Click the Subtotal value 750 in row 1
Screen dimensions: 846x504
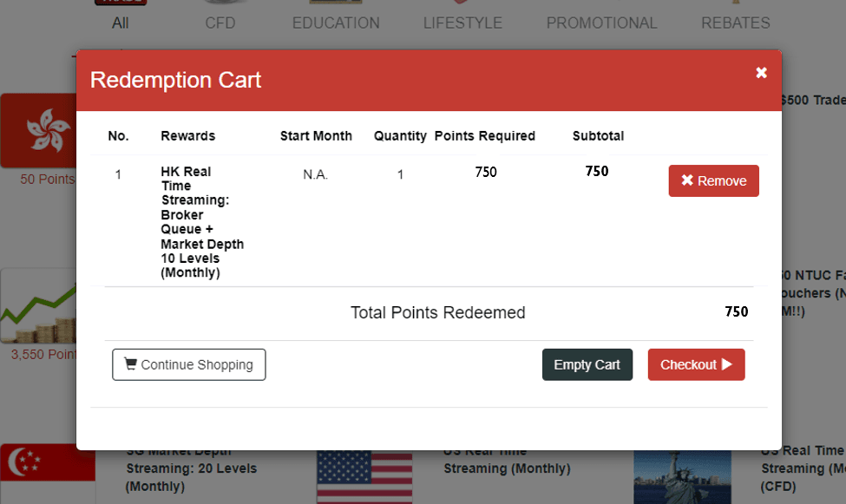click(597, 171)
